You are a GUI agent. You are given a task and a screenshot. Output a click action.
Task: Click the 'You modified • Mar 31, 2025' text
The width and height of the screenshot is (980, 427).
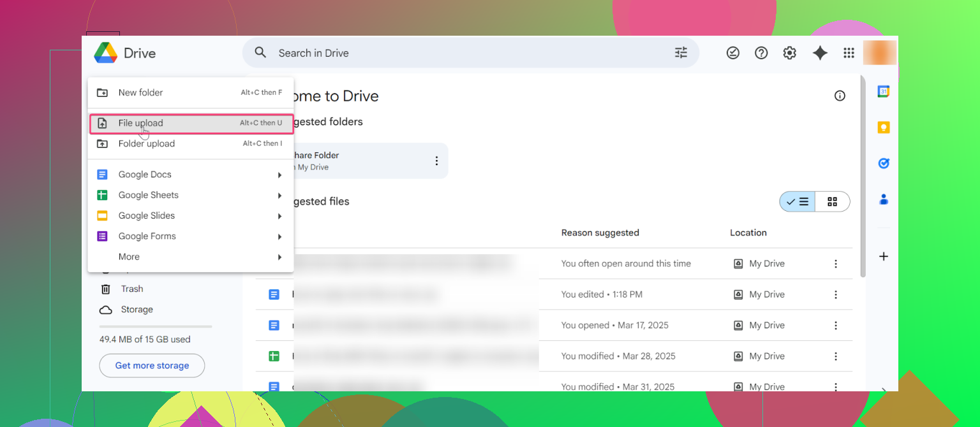coord(618,386)
